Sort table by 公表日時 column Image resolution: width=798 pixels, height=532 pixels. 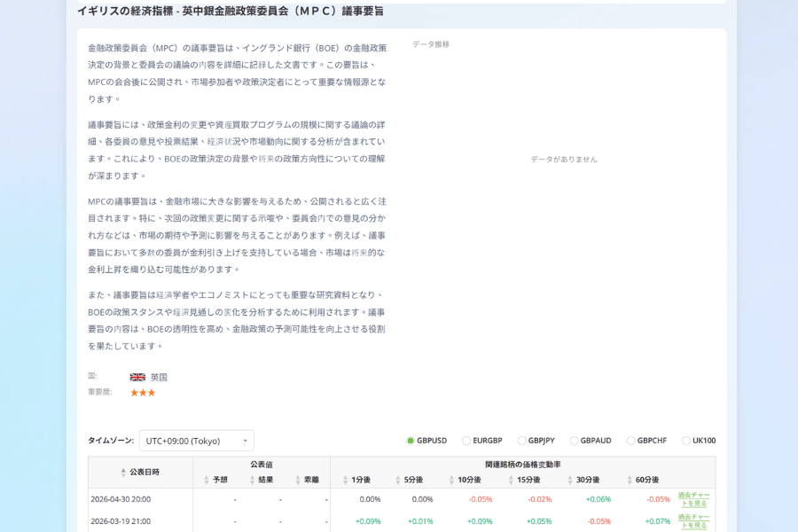coord(140,472)
